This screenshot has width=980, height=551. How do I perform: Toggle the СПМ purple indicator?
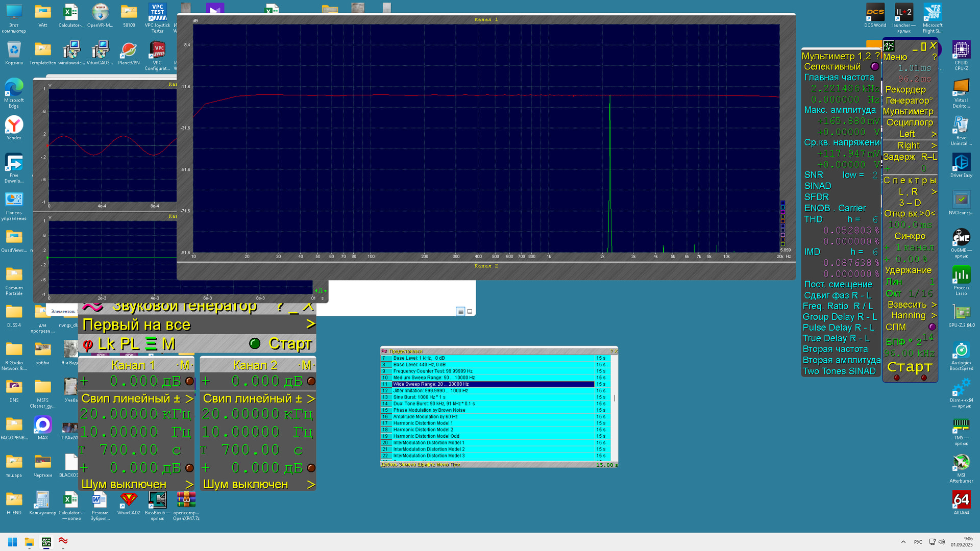coord(932,327)
